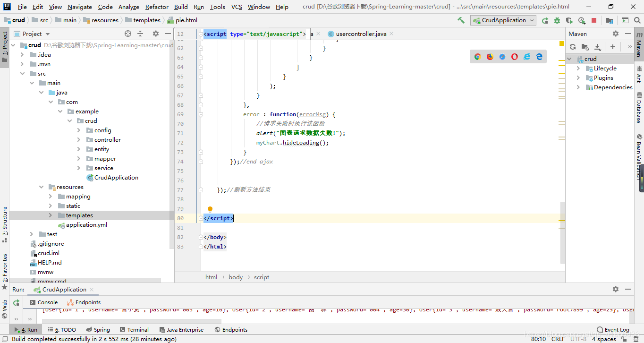This screenshot has width=644, height=343.
Task: Click the Build Project hammer icon
Action: (461, 20)
